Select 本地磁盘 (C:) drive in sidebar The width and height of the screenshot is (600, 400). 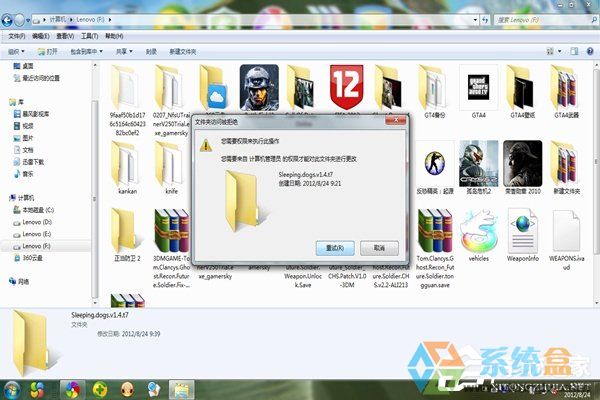click(x=34, y=210)
